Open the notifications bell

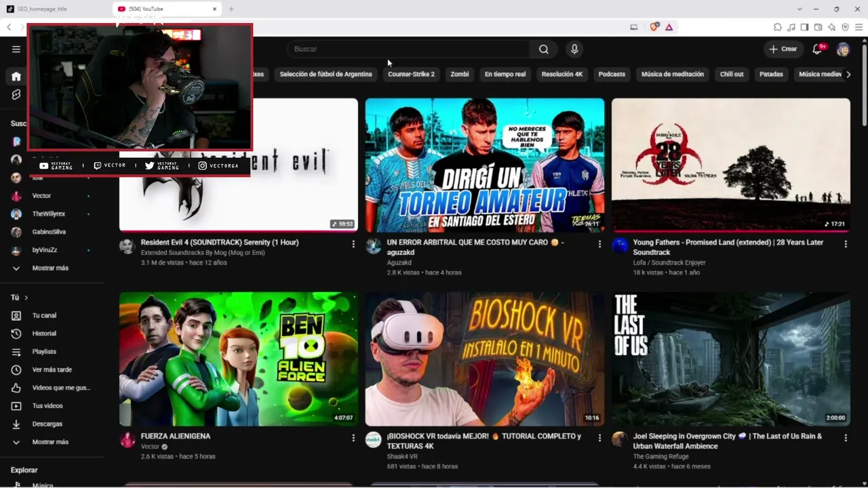pyautogui.click(x=817, y=49)
